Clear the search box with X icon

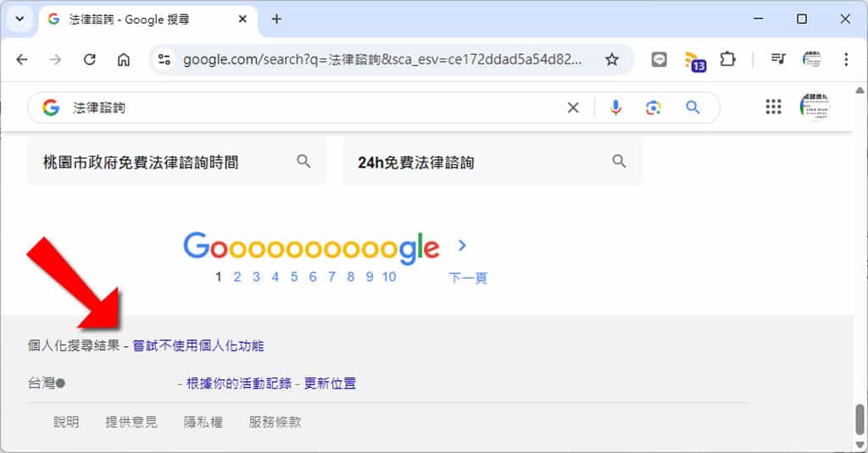574,108
